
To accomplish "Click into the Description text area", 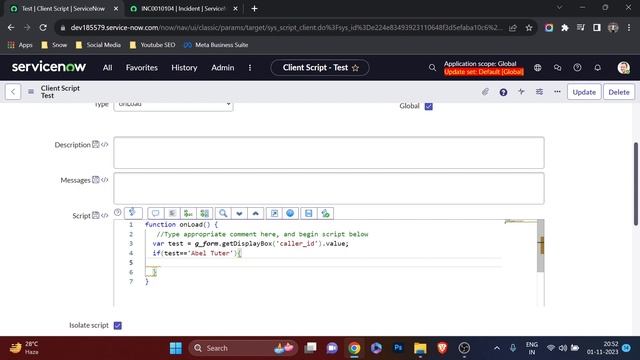I will [329, 153].
